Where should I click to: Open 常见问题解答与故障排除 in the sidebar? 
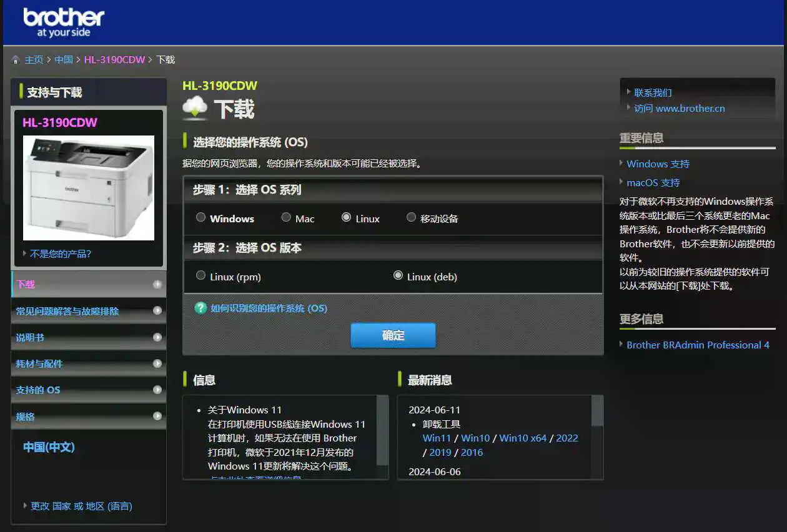point(89,310)
